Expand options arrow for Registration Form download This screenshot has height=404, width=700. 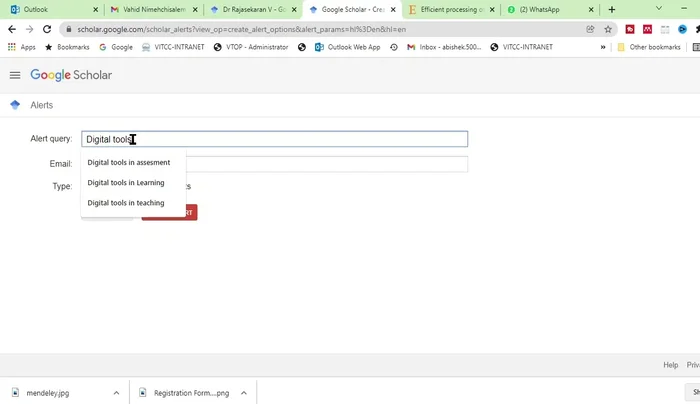243,393
